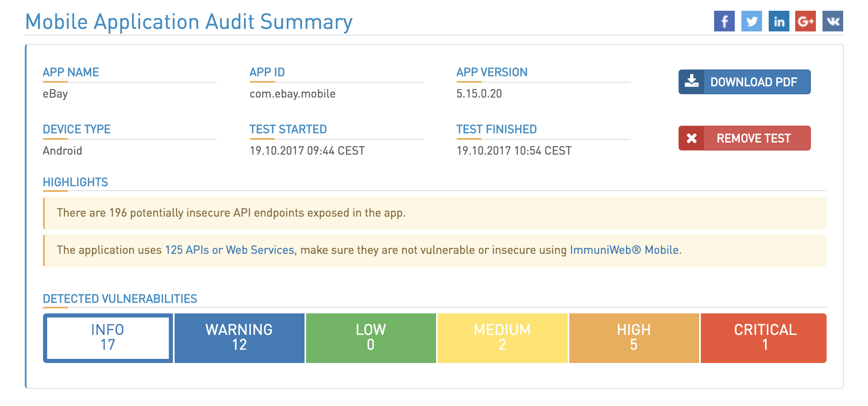Click the TEST FINISHED label
Screen dimensions: 868x406
click(496, 129)
